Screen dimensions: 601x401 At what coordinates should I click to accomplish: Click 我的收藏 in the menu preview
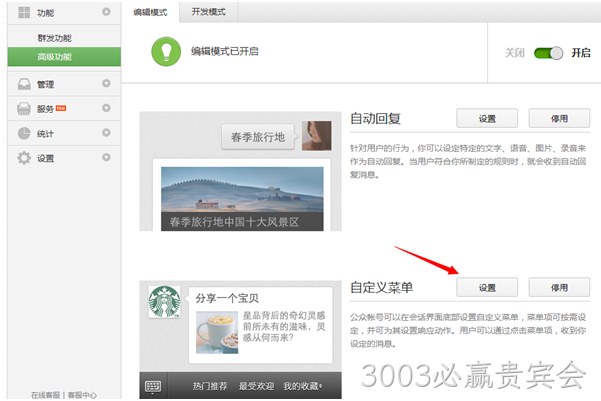pos(302,386)
